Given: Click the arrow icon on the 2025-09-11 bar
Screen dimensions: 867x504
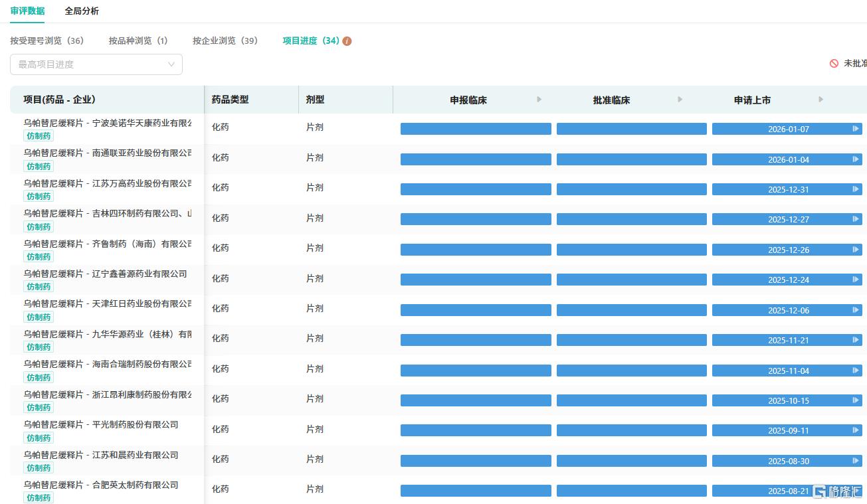Looking at the screenshot, I should coord(856,430).
